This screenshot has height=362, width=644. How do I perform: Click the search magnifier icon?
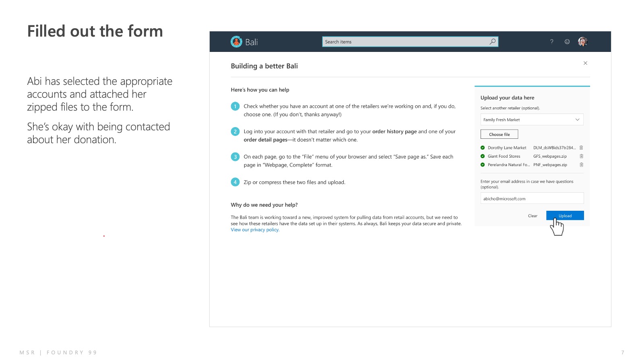tap(493, 41)
